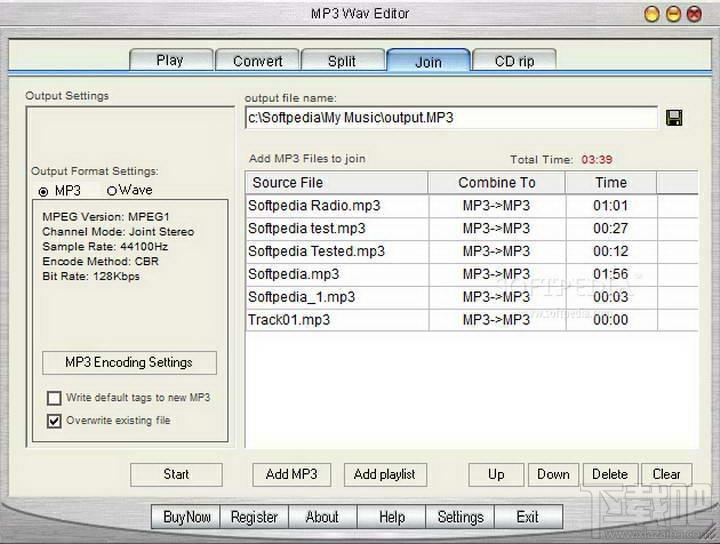Open the Convert tab
This screenshot has width=720, height=544.
point(258,61)
